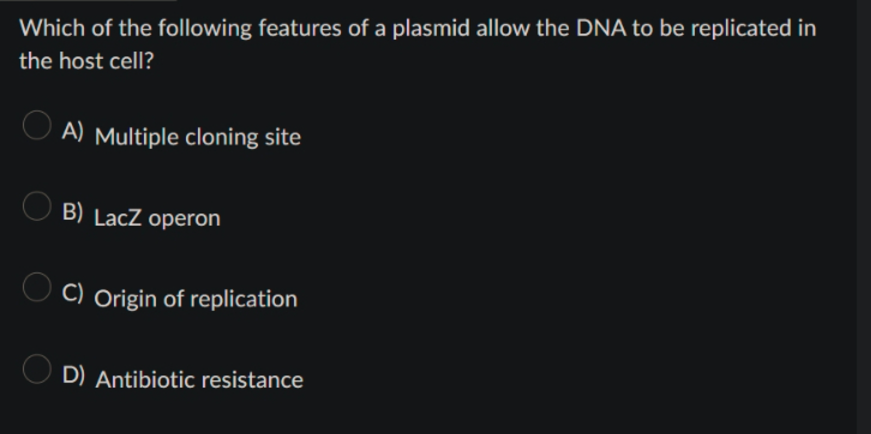The image size is (871, 434).
Task: Click the vertical scrollbar strip at right edge
Action: click(x=863, y=217)
